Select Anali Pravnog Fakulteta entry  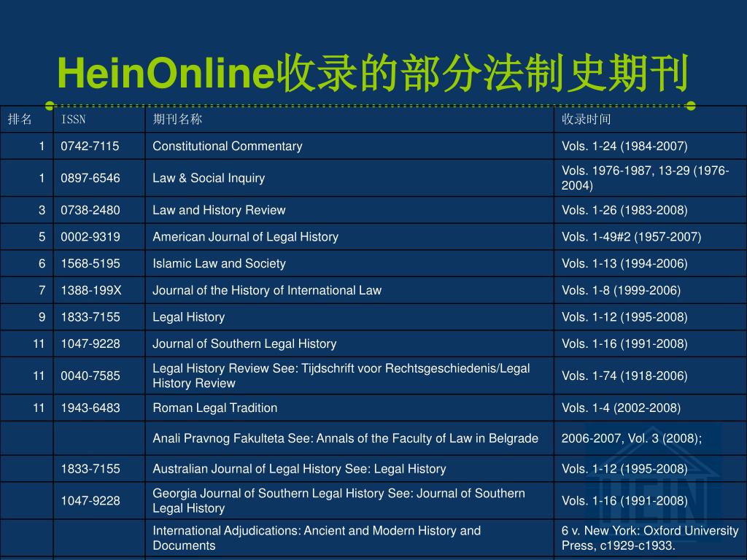[x=345, y=438]
